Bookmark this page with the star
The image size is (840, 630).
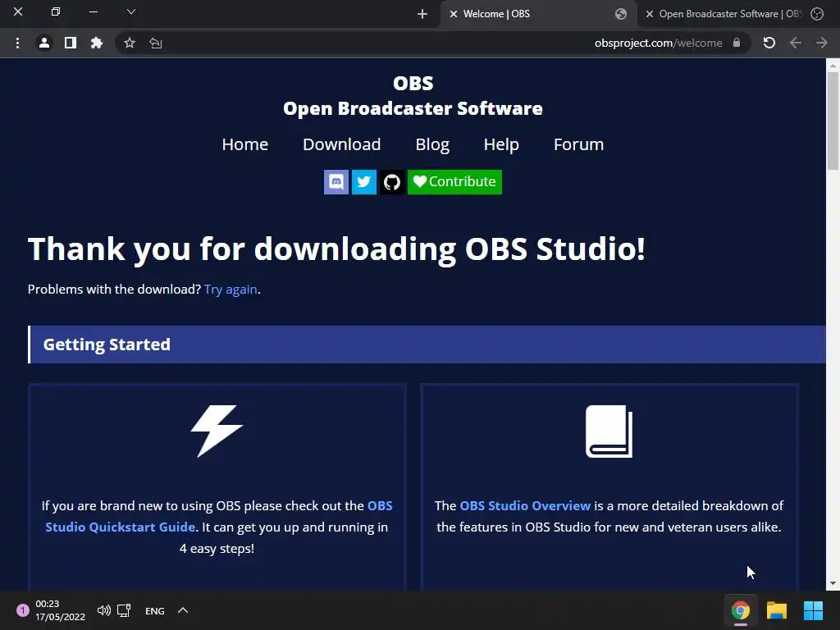pos(129,43)
